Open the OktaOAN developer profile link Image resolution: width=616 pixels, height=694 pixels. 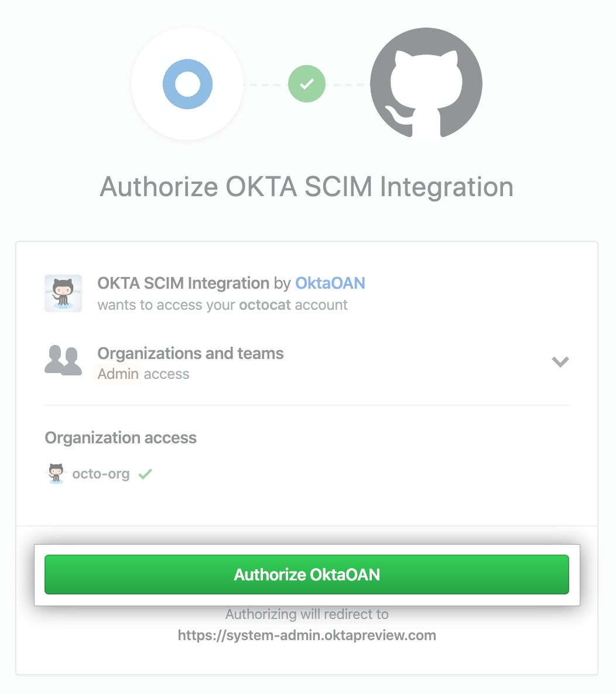tap(330, 283)
